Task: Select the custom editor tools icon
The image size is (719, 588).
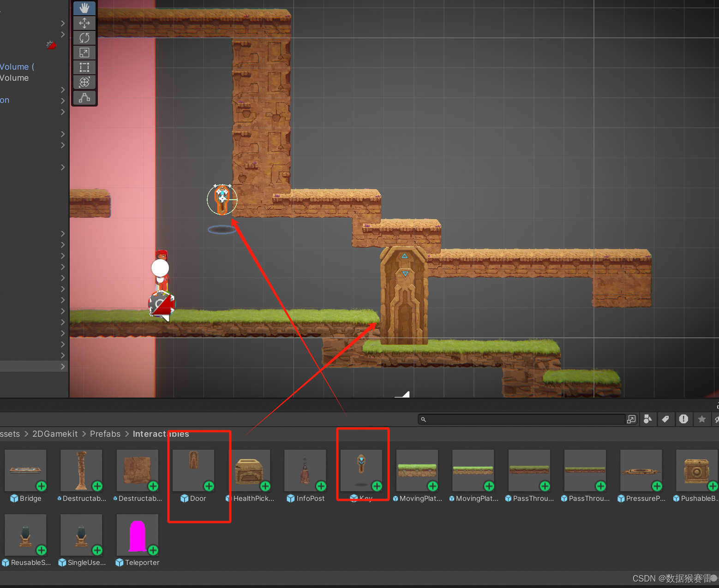Action: click(84, 98)
